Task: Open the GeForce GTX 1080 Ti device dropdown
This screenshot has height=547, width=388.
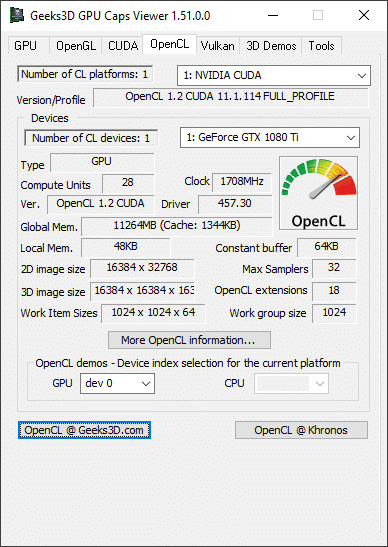Action: tap(270, 137)
